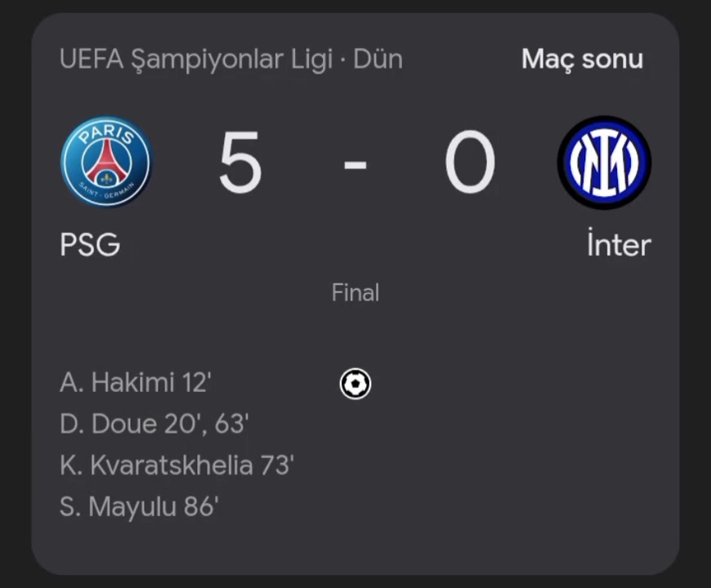Open the PSG team name
Viewport: 711px width, 588px height.
pos(90,245)
